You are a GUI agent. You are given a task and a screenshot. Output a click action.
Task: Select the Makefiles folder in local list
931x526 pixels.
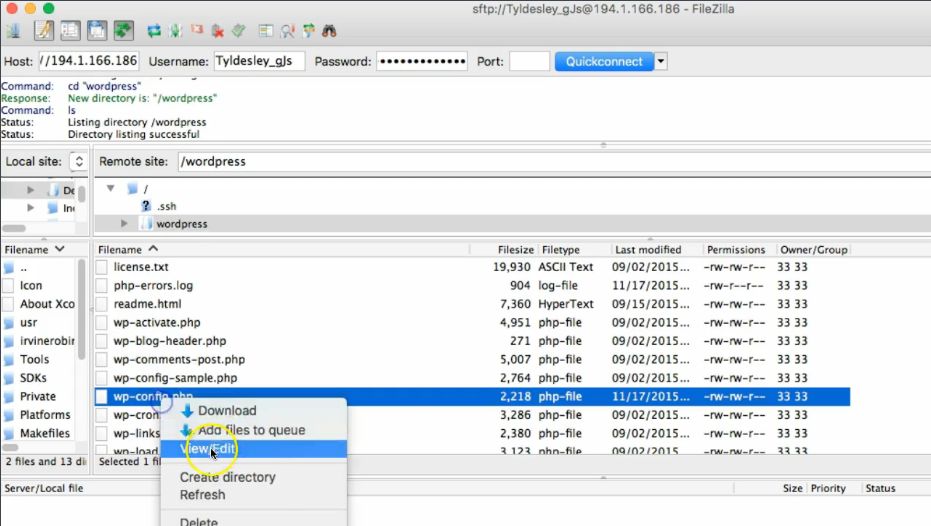tap(45, 433)
